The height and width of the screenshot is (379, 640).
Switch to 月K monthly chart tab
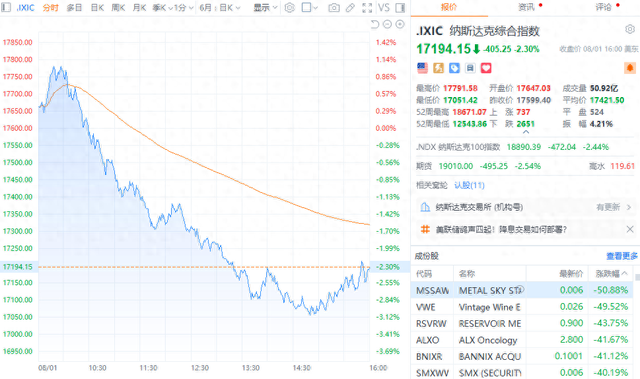139,7
